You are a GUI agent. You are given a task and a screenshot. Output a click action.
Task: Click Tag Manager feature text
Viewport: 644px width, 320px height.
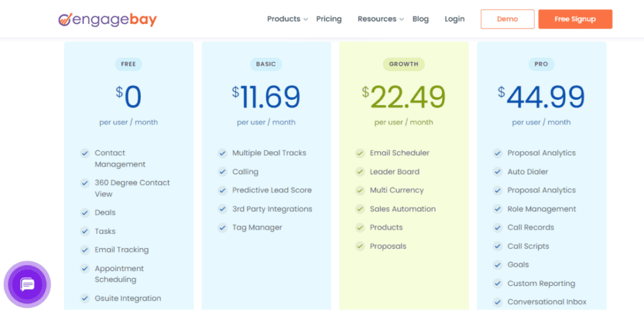coord(257,228)
